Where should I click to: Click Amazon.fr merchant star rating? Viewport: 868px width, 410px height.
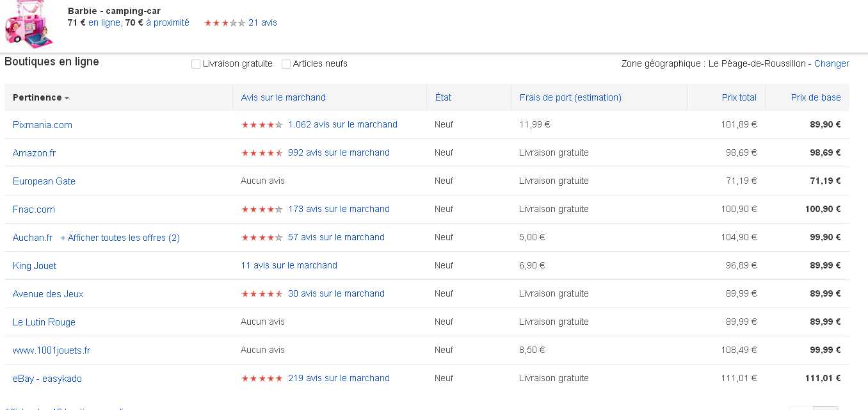(262, 153)
